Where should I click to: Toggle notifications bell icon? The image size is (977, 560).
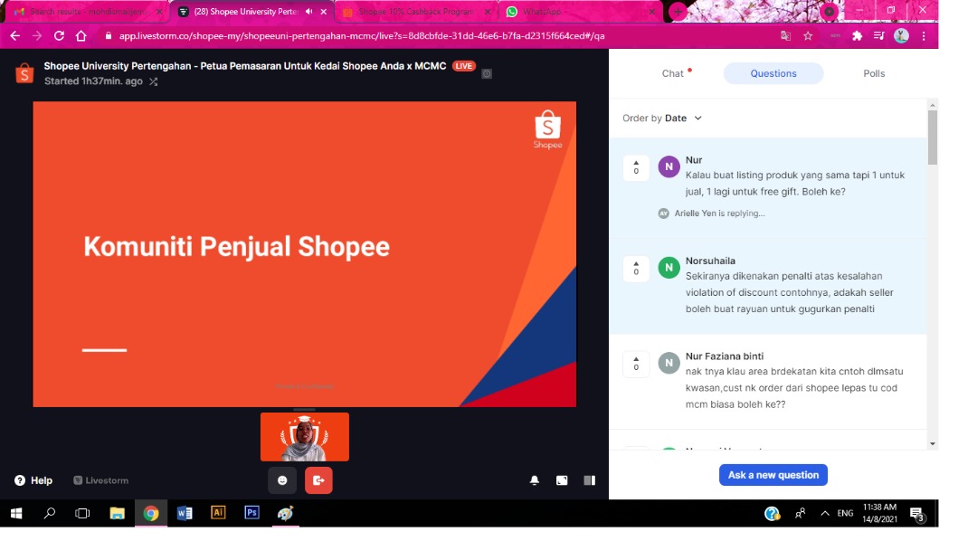point(534,480)
